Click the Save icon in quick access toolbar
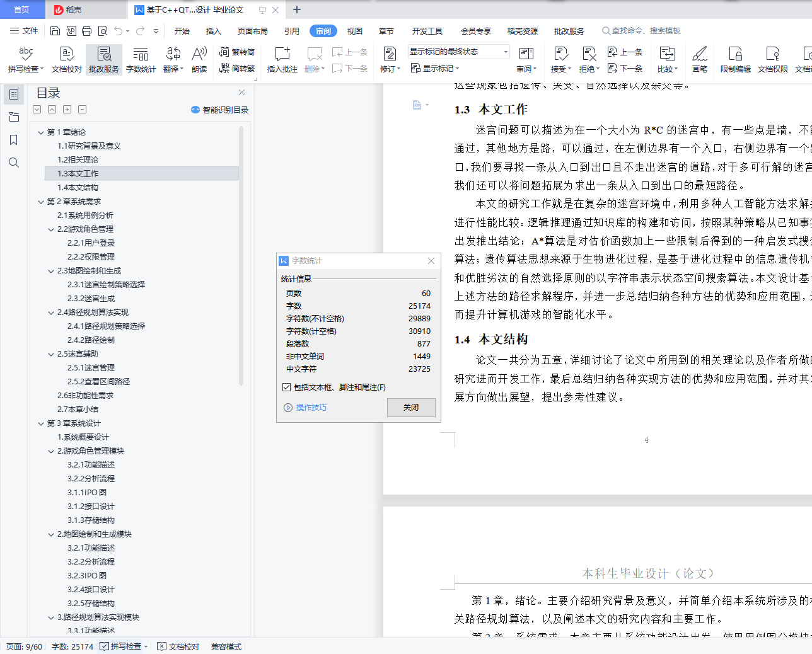This screenshot has height=654, width=812. 55,31
